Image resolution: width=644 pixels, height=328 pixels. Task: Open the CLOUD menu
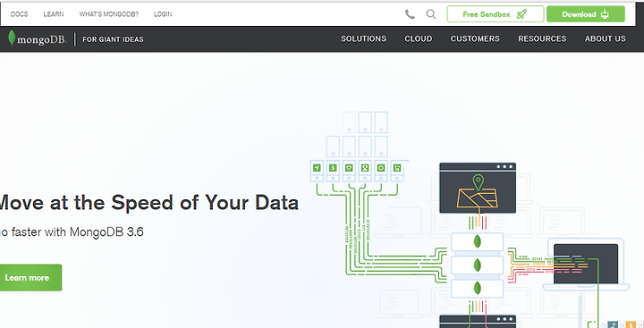419,38
